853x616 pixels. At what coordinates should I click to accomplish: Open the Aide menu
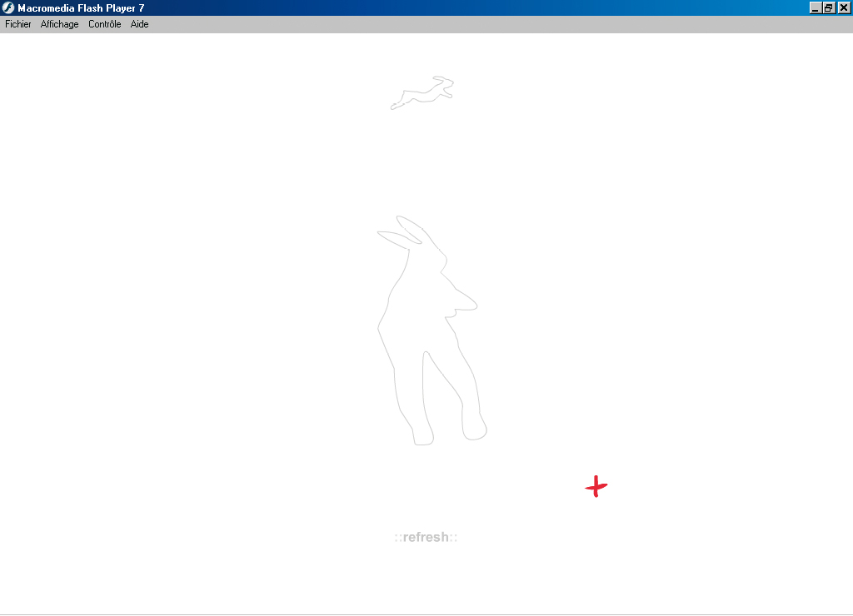coord(139,24)
